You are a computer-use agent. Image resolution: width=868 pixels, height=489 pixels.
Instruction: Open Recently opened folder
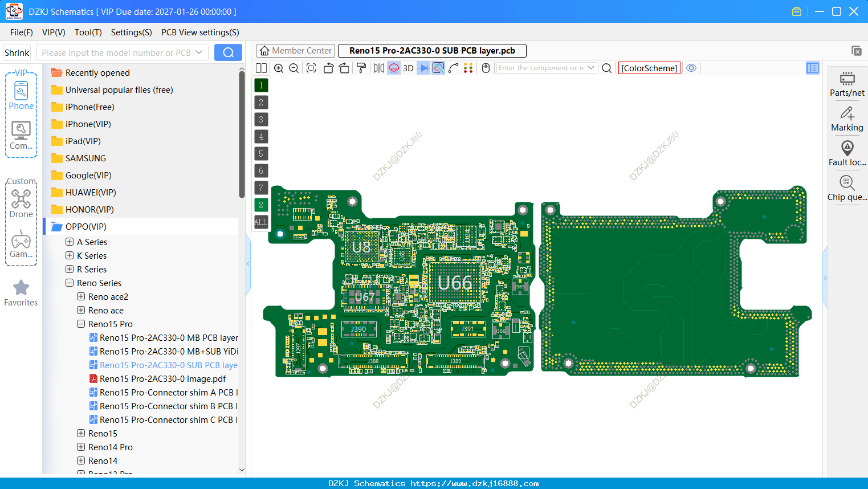(x=91, y=73)
